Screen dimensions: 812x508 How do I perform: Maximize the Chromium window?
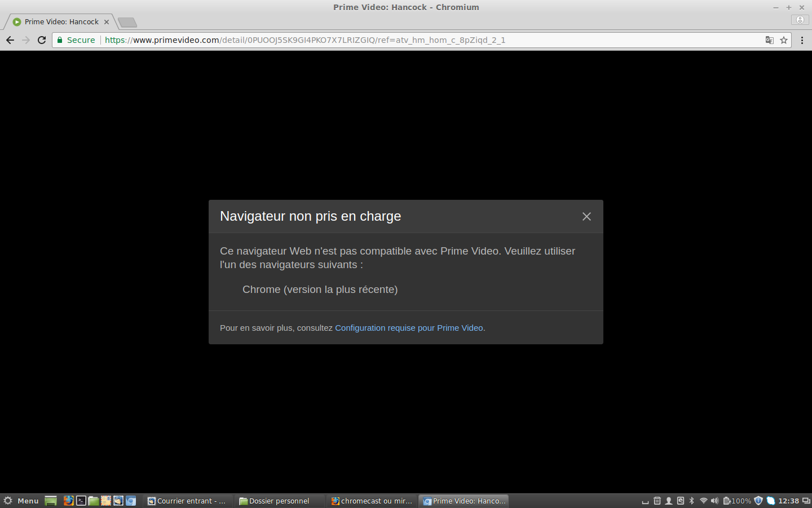coord(789,7)
